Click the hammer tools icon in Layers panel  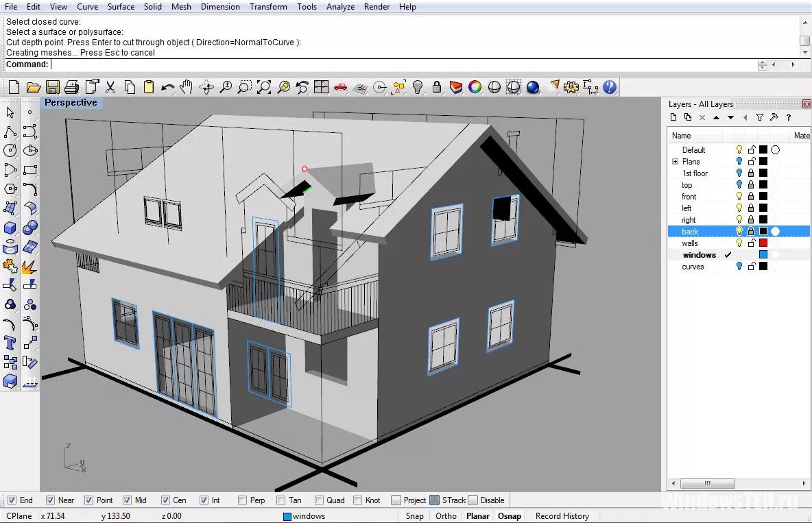pyautogui.click(x=774, y=117)
